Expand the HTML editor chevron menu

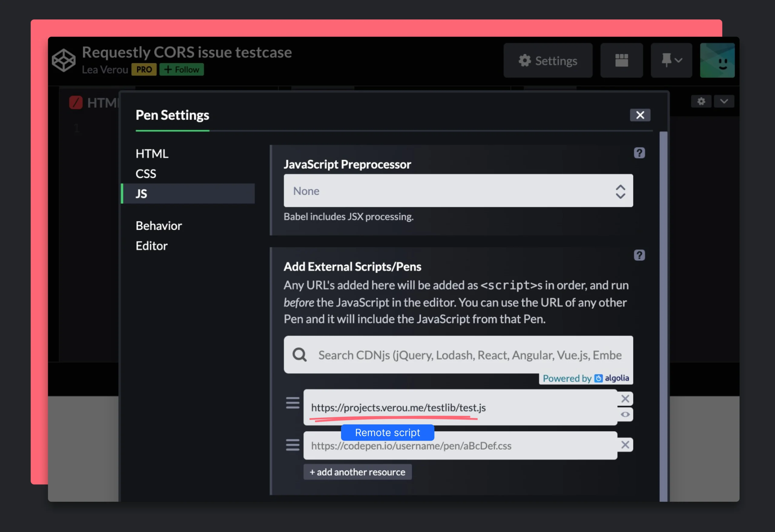pos(724,101)
